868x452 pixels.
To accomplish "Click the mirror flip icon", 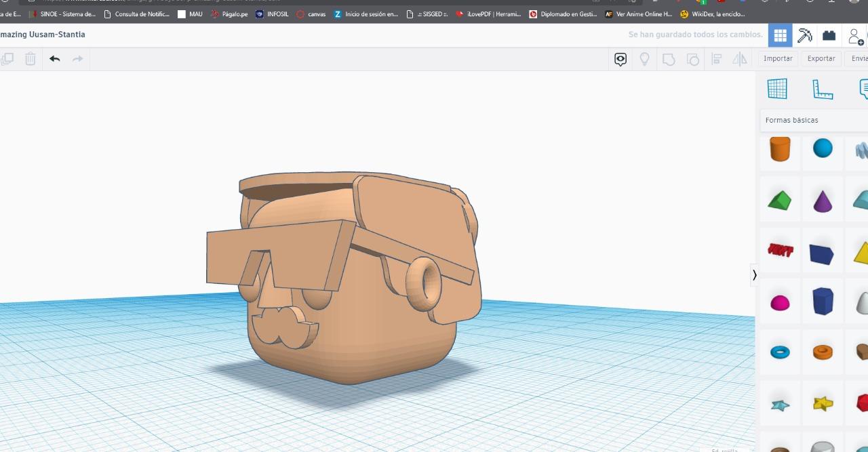I will pos(740,60).
